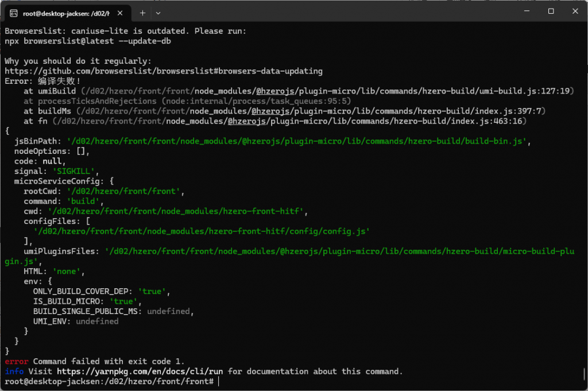The image size is (588, 391).
Task: Minimize the terminal window
Action: 524,11
